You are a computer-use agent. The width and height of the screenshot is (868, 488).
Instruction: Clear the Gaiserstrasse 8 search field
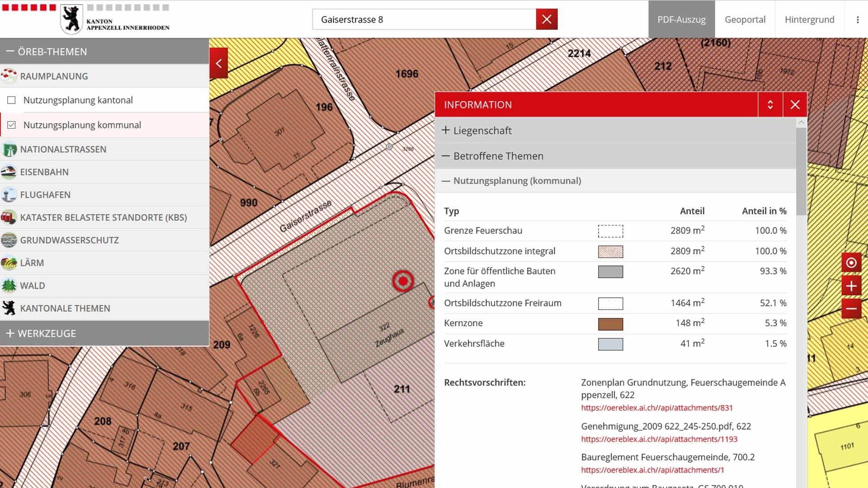pos(547,19)
